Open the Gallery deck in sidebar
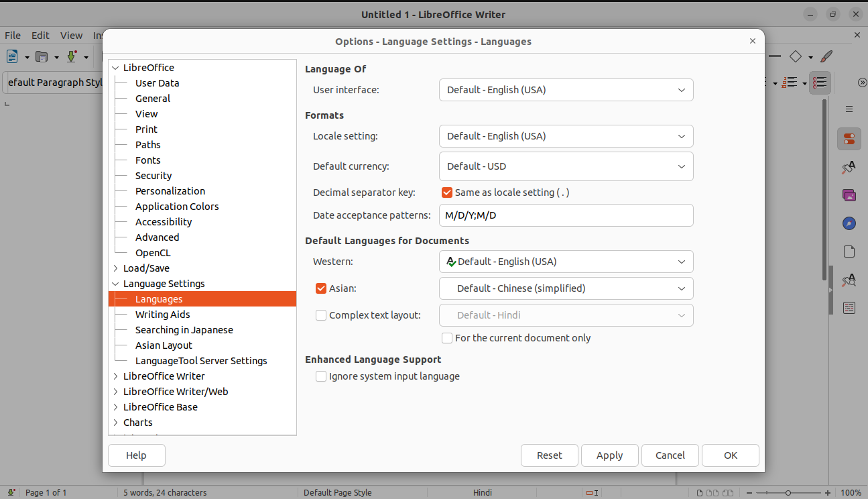The image size is (868, 499). tap(849, 195)
